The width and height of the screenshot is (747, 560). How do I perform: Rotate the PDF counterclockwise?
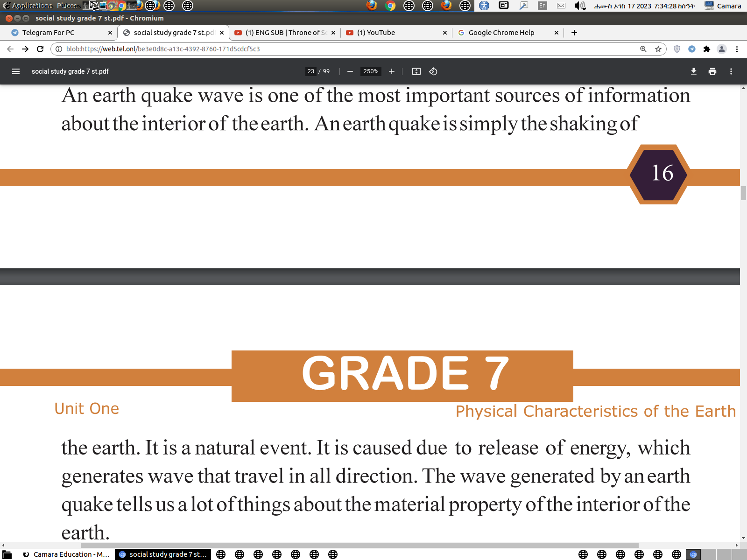coord(433,71)
